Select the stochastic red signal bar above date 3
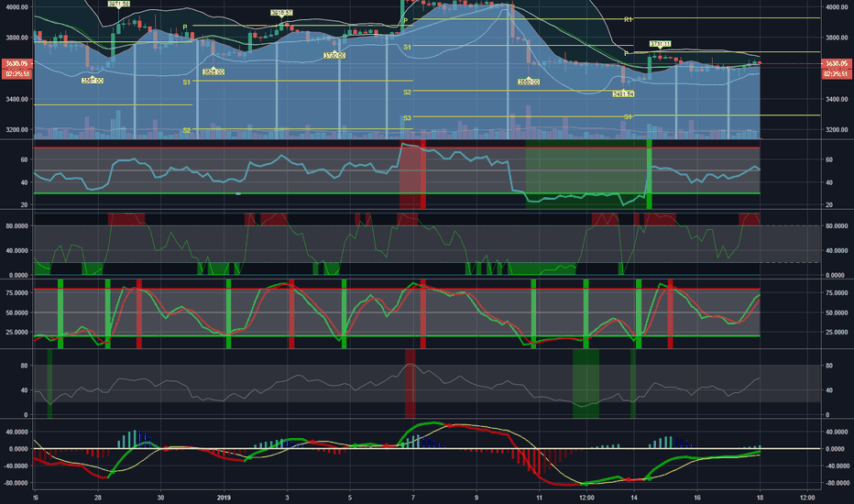854x504 pixels. pyautogui.click(x=291, y=313)
